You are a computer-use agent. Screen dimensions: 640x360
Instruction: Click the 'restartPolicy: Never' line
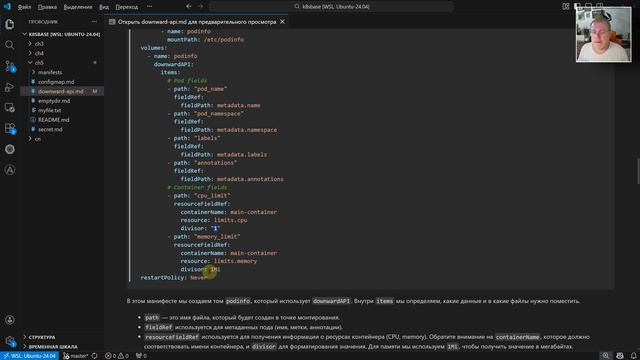173,278
